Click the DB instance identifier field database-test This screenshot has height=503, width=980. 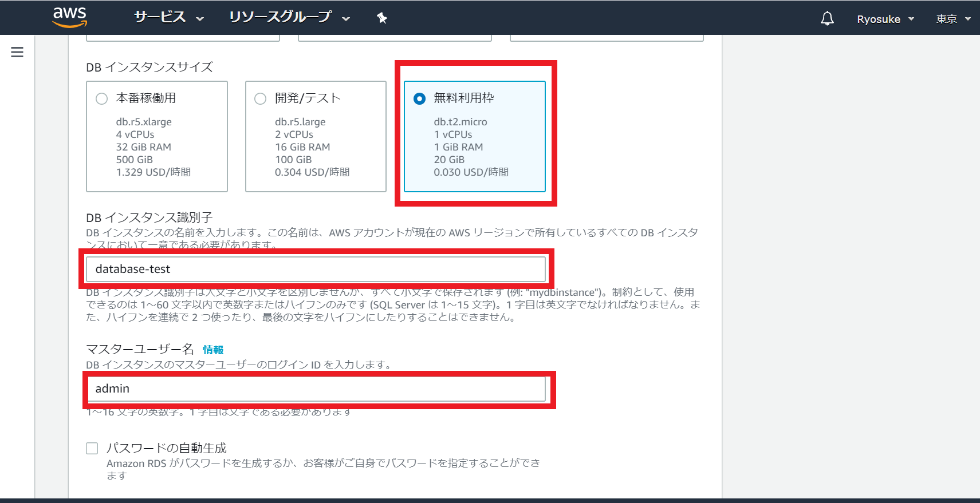click(x=316, y=269)
